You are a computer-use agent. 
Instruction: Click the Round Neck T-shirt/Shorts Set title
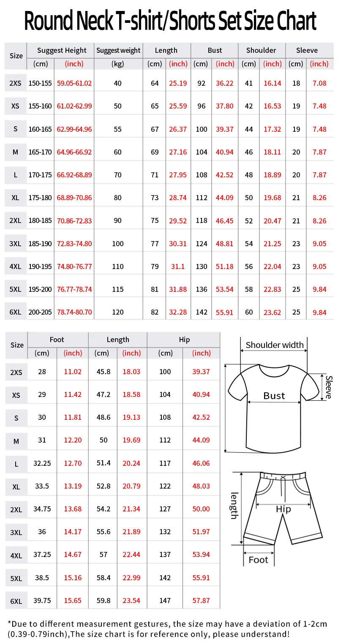click(x=170, y=21)
